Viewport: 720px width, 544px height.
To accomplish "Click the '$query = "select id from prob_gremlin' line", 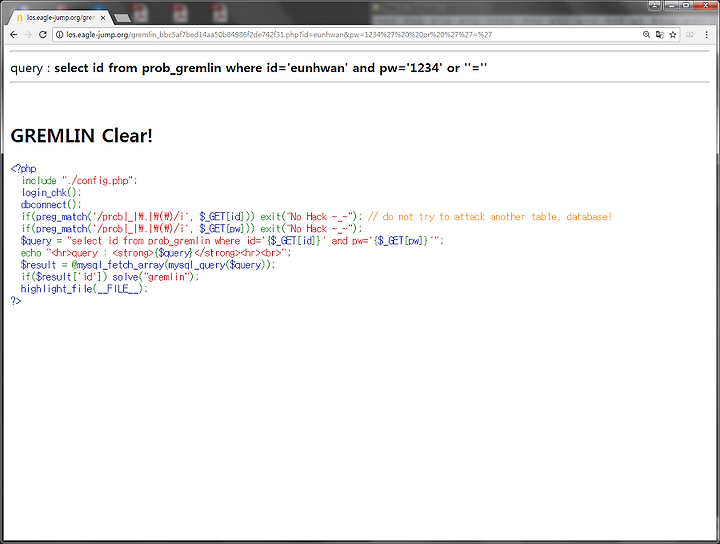I will click(232, 241).
